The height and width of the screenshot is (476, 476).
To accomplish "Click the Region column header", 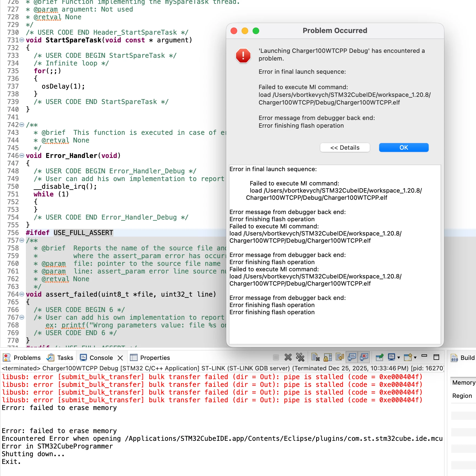I will pos(462,396).
